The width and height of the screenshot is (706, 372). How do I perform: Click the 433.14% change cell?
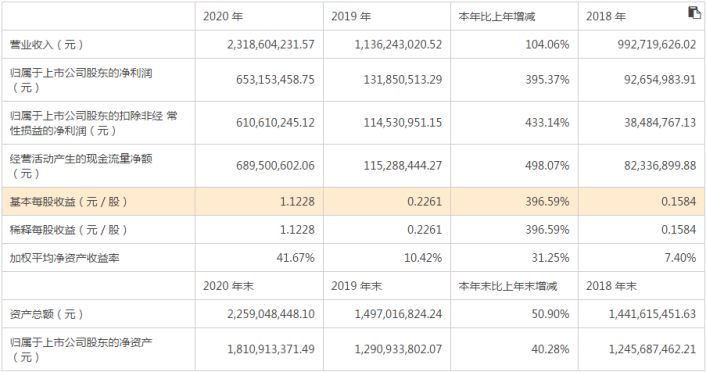click(x=547, y=122)
